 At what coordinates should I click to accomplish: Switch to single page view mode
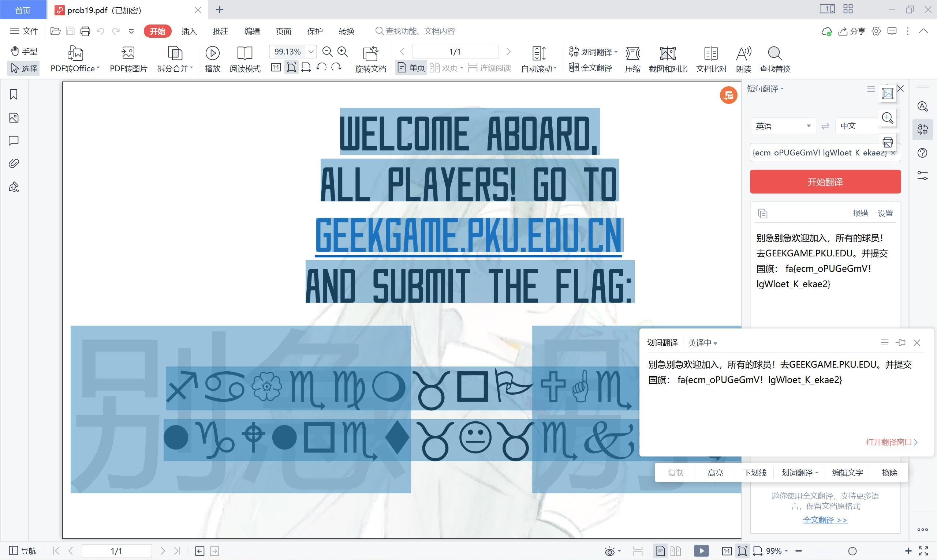click(x=411, y=68)
